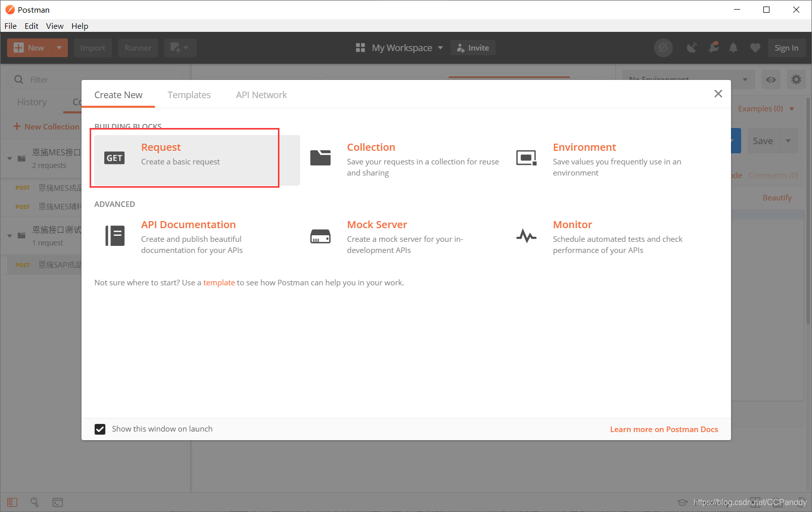This screenshot has width=812, height=512.
Task: Click the Environment icon in the dialog
Action: [526, 158]
